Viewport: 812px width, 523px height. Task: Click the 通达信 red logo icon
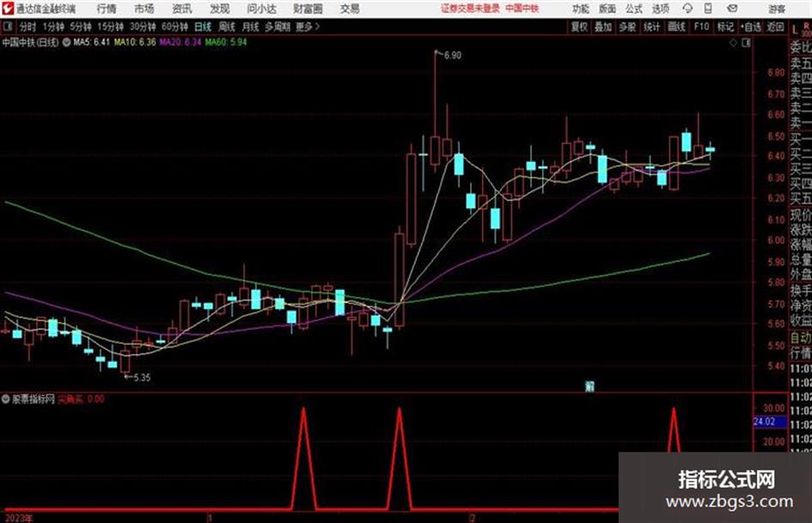tap(7, 9)
